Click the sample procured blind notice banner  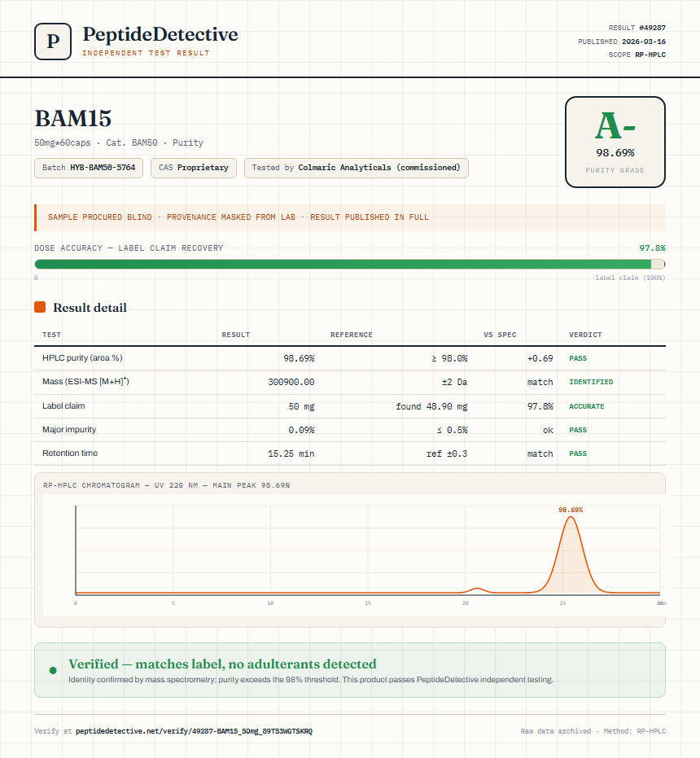(x=349, y=217)
